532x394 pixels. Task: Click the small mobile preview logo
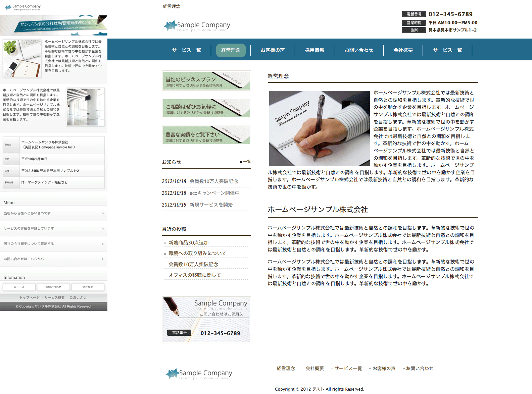[x=22, y=7]
